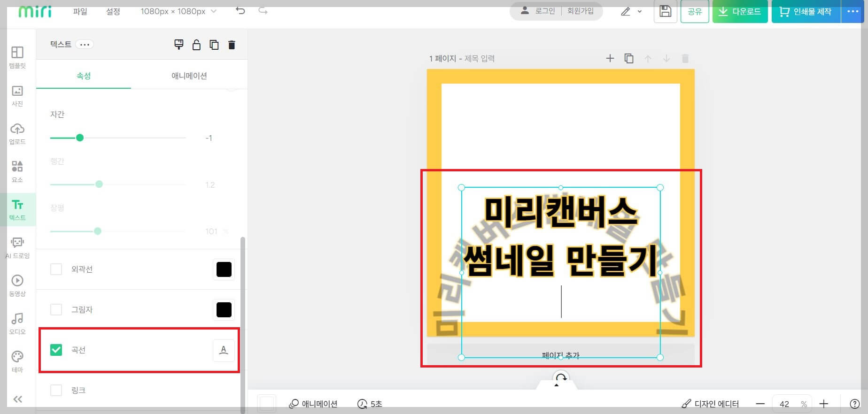Zoom out with the minus icon

(x=760, y=404)
